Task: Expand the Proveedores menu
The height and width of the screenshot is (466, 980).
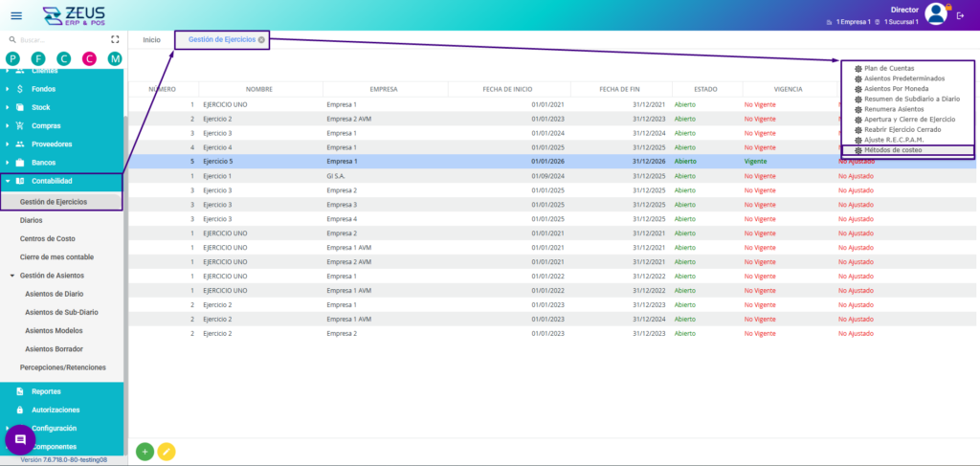Action: point(8,144)
